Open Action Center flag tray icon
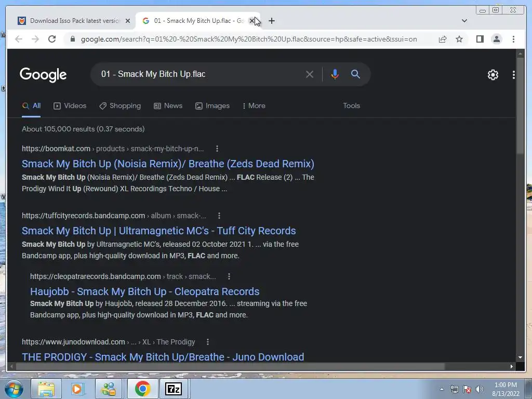Viewport: 532px width, 399px height. 467,390
